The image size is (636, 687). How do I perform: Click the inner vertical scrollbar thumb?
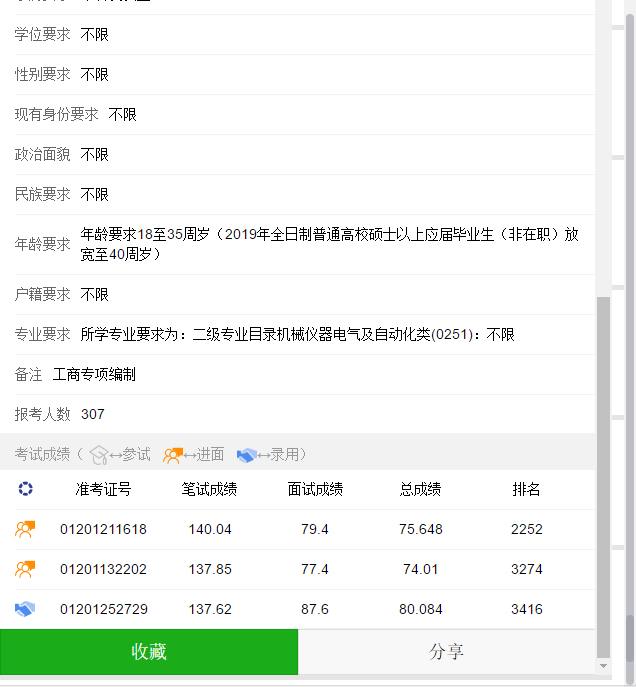603,477
